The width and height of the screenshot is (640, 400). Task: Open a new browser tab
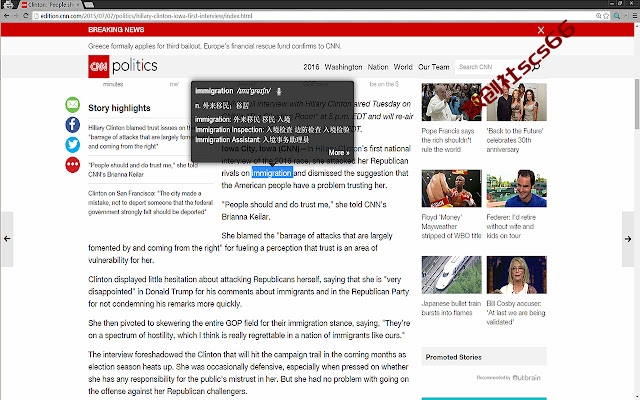(x=89, y=4)
